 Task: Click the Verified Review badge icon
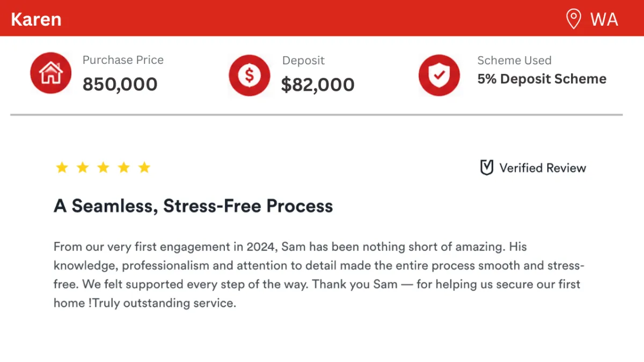click(486, 168)
